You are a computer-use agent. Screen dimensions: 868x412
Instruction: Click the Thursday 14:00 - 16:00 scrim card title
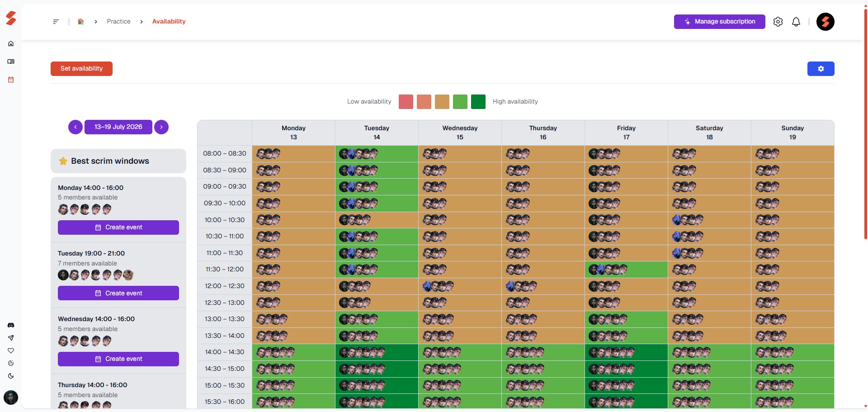92,385
